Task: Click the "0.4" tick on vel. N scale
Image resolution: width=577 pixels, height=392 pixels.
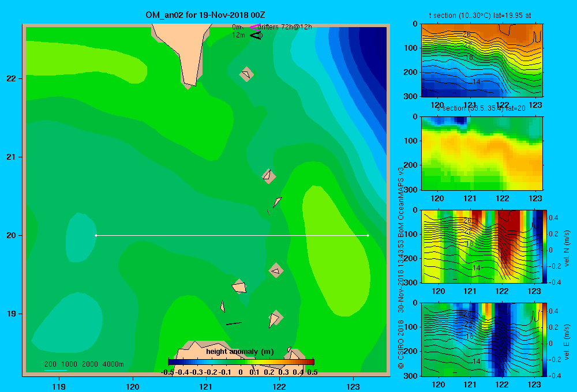Action: (553, 218)
